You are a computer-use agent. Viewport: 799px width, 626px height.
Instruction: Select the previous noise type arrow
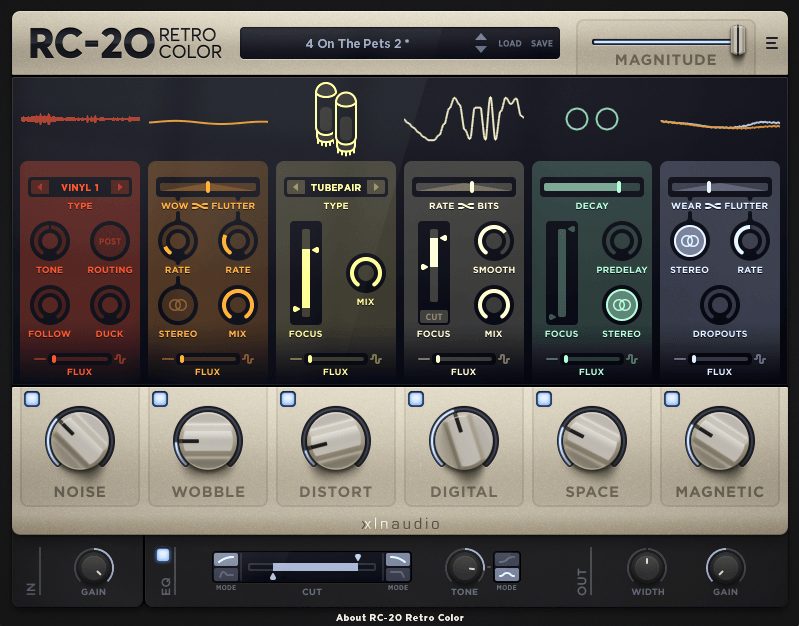40,187
